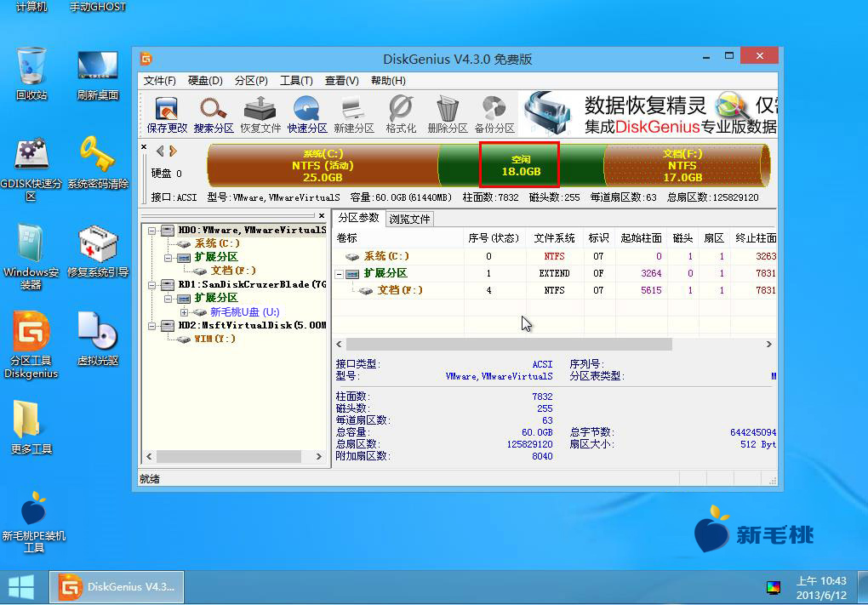Image resolution: width=868 pixels, height=605 pixels.
Task: Click the display tray icon in taskbar
Action: 773,588
